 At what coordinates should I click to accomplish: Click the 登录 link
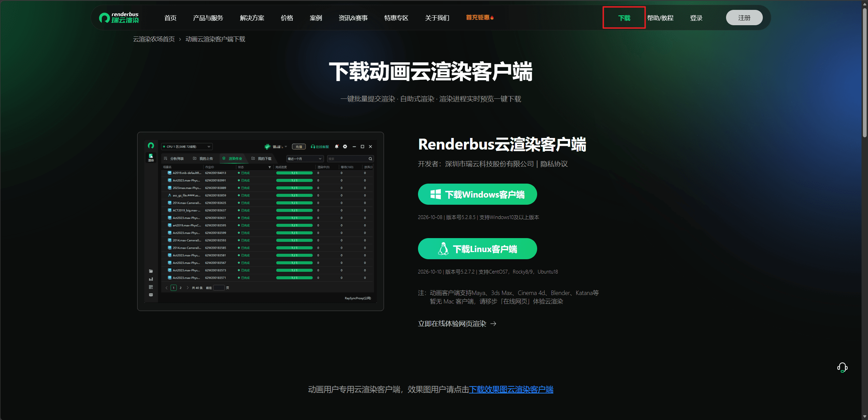tap(696, 18)
